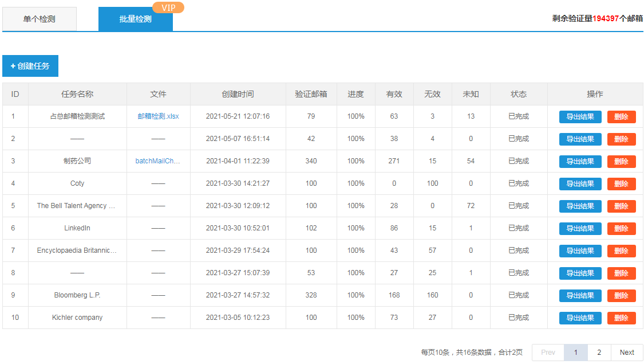644x364 pixels.
Task: Click timestamp 2021-04-01 11:22:39
Action: pos(238,161)
